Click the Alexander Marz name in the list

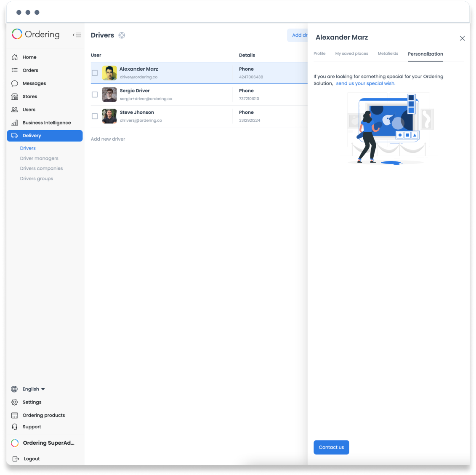139,69
